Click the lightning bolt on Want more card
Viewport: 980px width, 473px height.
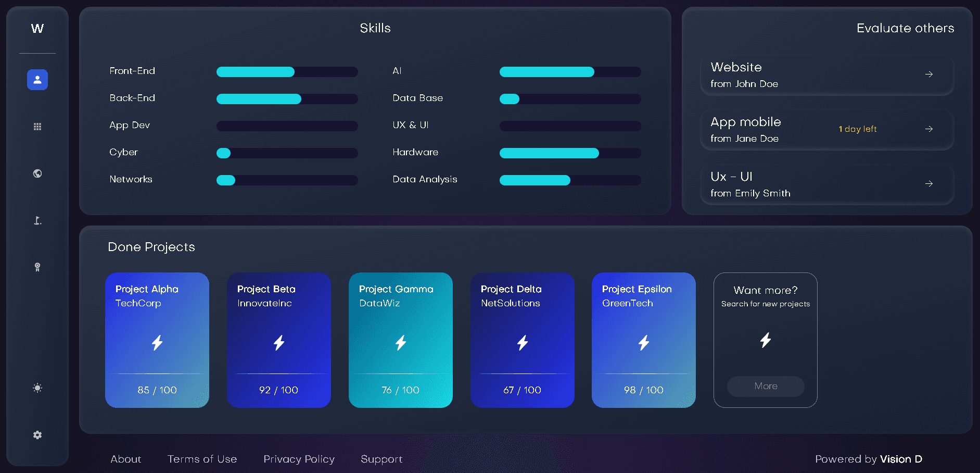pos(765,340)
